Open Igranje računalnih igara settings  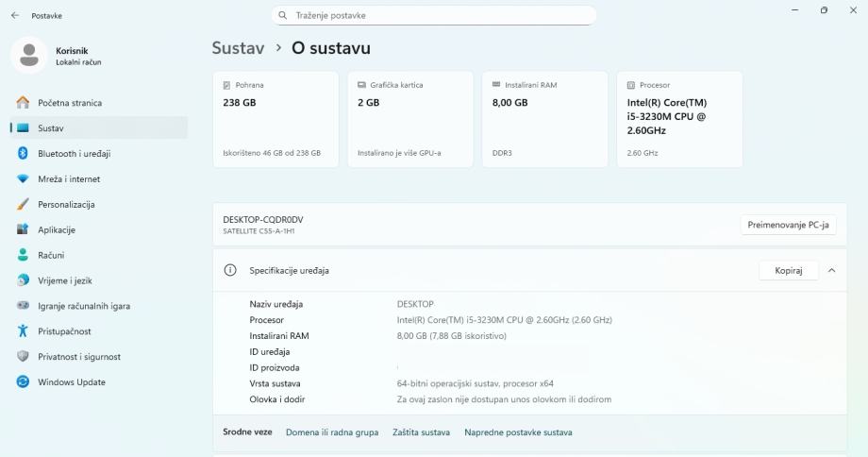(x=84, y=306)
